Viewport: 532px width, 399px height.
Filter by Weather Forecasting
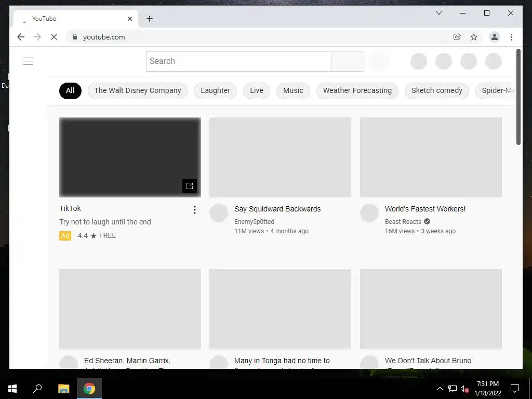click(357, 90)
